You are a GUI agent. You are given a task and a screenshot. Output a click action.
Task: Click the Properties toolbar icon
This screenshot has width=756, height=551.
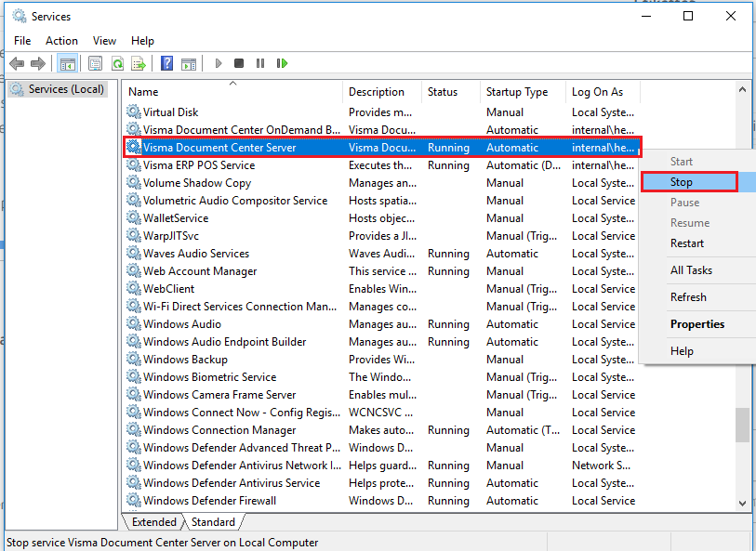(x=95, y=63)
